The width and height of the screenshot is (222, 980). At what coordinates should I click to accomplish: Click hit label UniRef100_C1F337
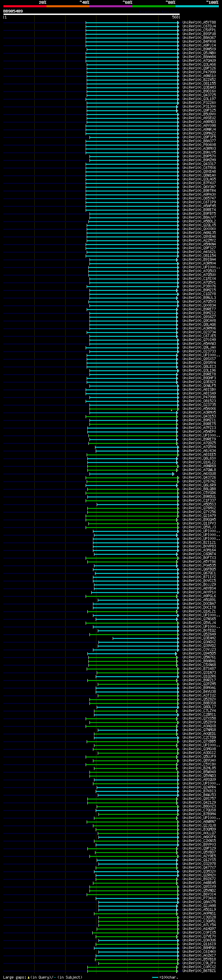coord(199,500)
